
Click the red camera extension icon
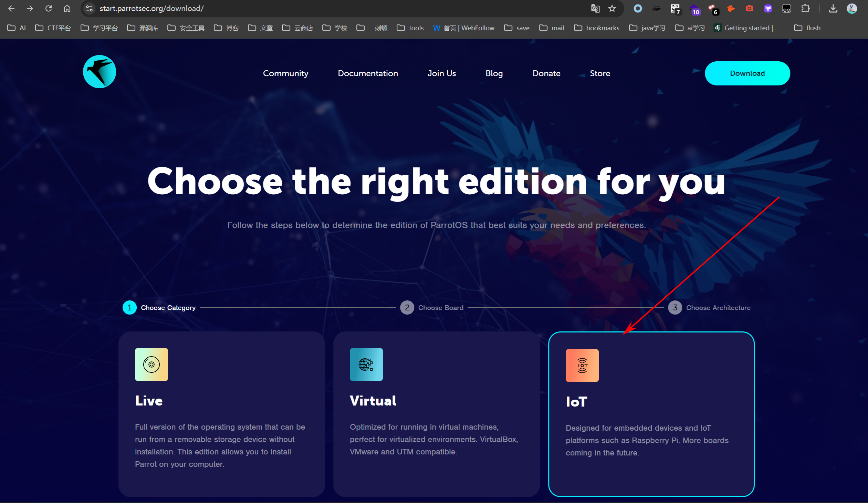(x=750, y=9)
